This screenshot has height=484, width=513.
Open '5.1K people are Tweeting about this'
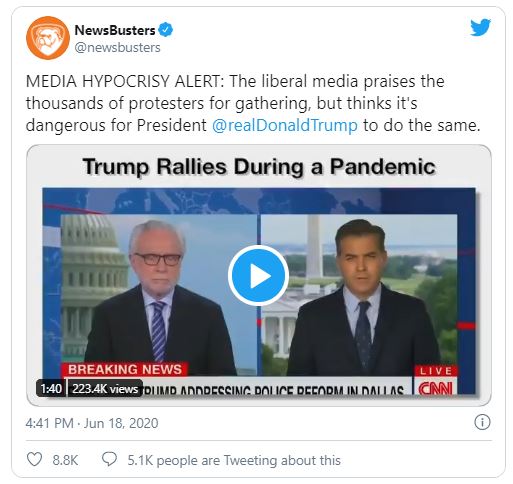[234, 460]
